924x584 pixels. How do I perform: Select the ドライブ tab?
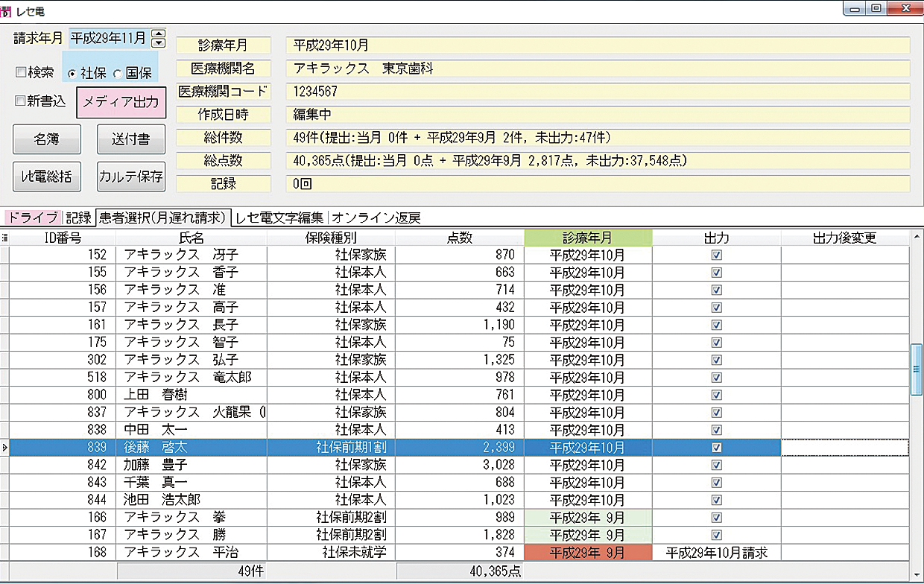click(x=32, y=218)
